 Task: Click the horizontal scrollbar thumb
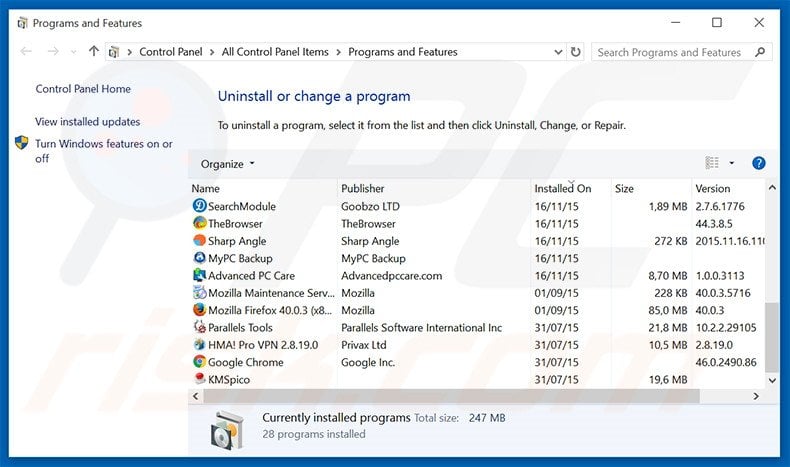point(451,396)
